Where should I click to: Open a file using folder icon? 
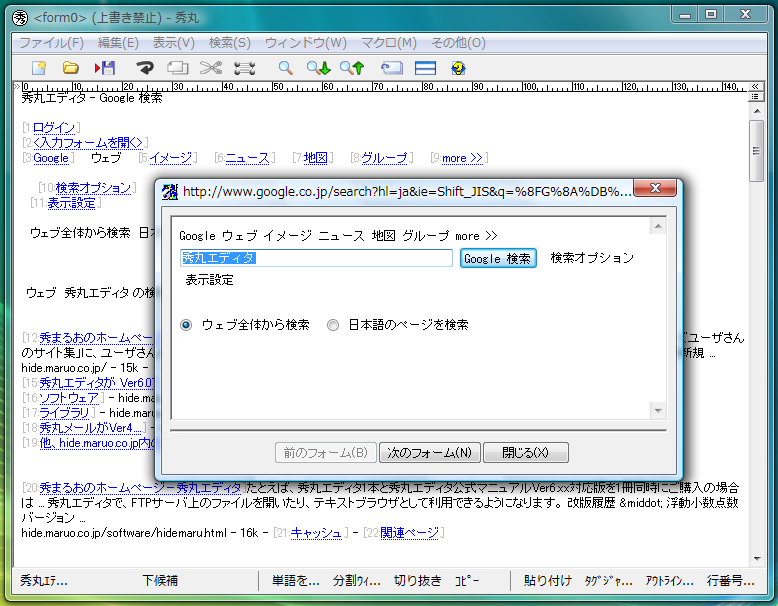(x=71, y=67)
